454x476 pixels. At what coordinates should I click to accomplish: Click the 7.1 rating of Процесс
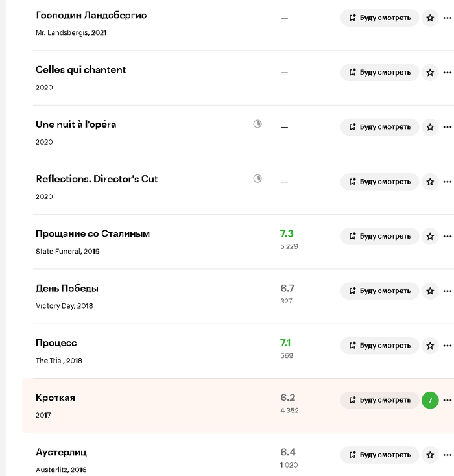coord(287,342)
